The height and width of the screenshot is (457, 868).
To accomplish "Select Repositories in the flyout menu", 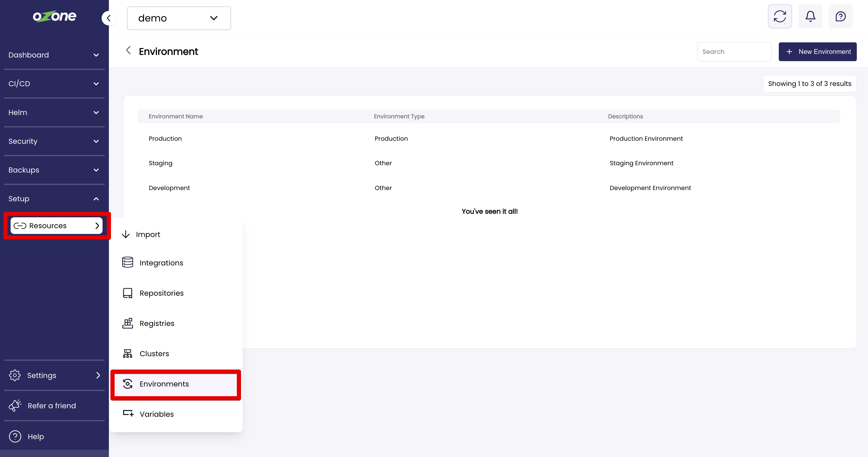I will 162,293.
